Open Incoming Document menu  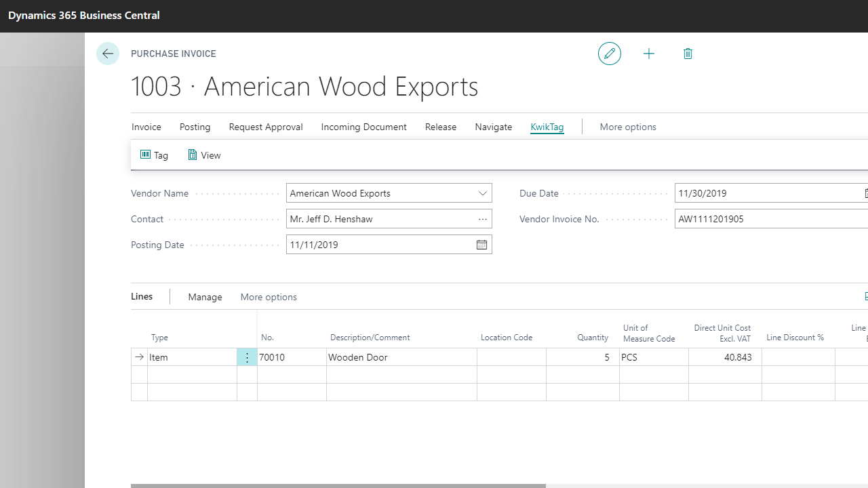pos(364,127)
